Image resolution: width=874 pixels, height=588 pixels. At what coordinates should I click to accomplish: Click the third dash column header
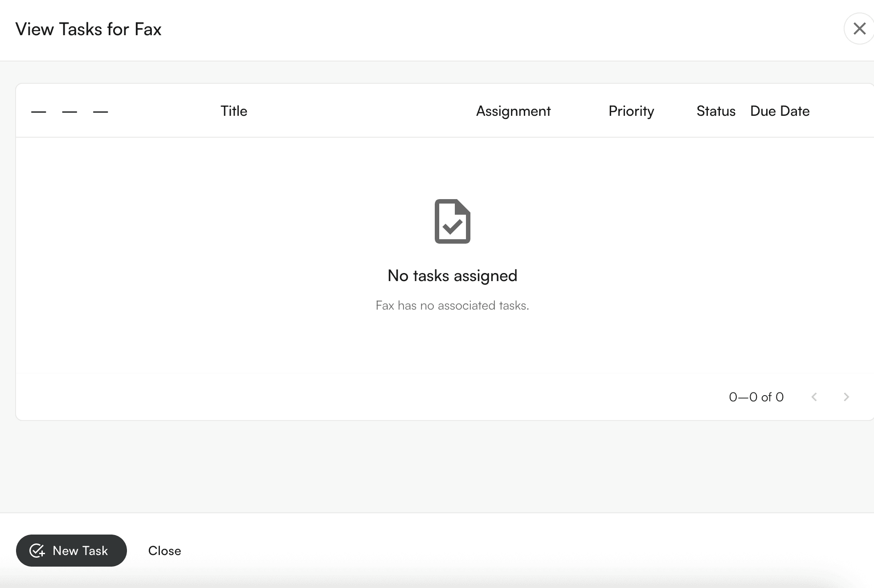point(100,112)
